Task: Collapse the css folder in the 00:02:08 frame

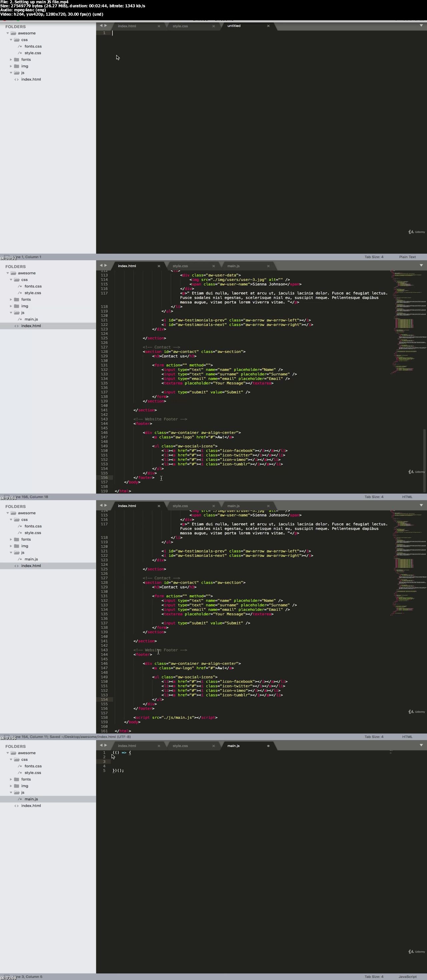Action: (11, 760)
